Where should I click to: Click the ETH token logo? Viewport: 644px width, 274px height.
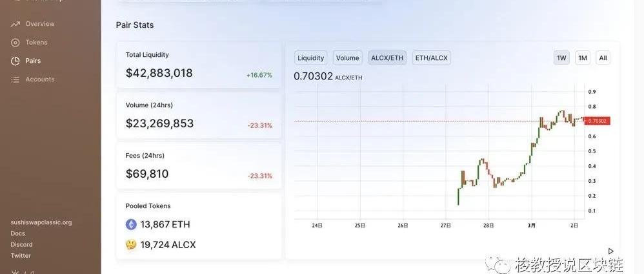[x=131, y=225]
